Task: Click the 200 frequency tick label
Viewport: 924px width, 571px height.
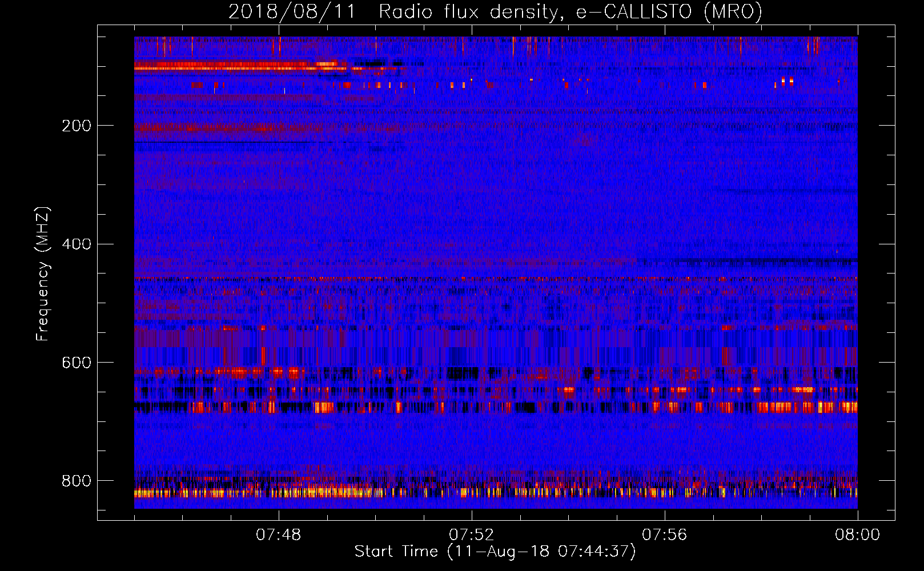Action: tap(76, 126)
